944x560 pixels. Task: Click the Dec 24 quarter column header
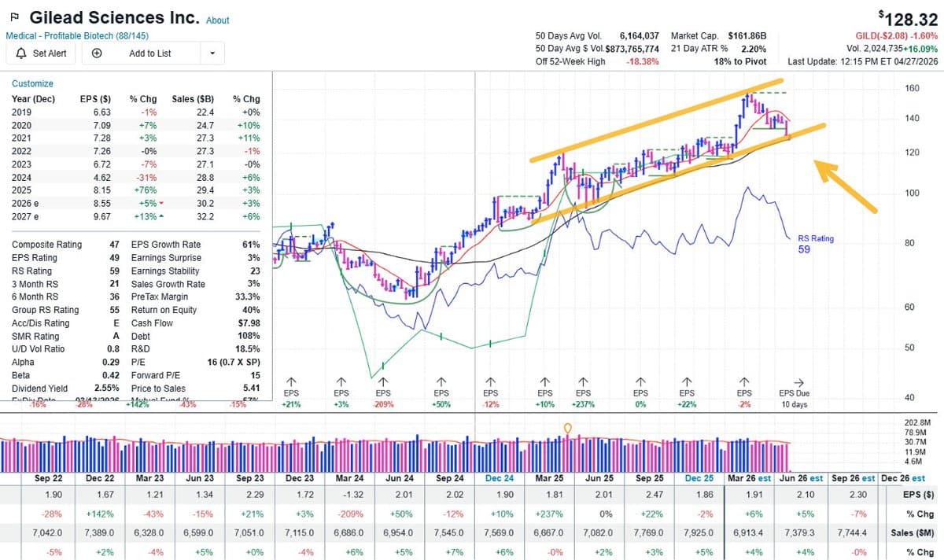(499, 478)
